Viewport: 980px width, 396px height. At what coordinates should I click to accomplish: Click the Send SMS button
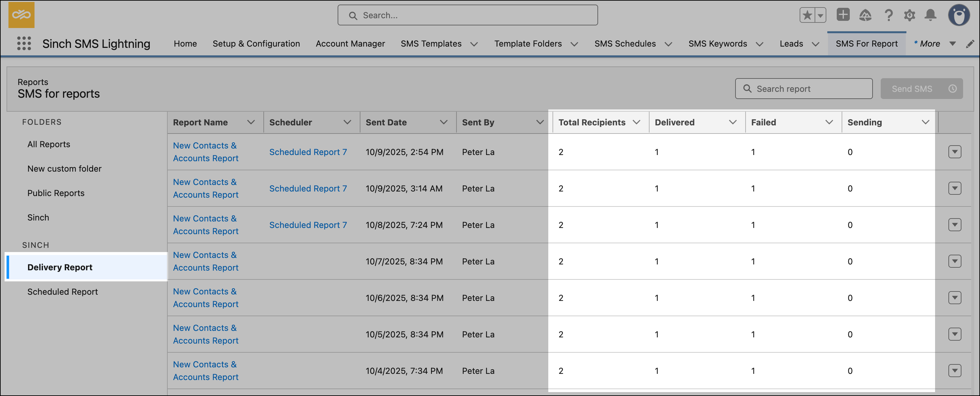[x=912, y=89]
